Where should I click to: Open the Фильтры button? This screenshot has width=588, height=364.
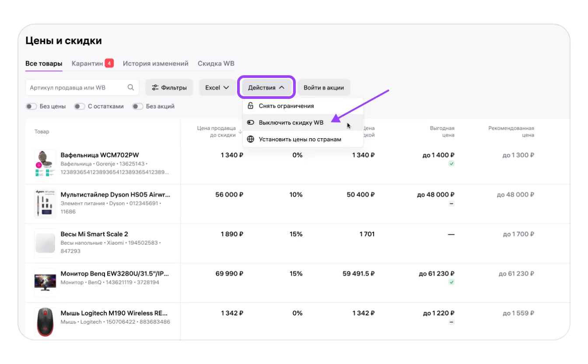169,87
